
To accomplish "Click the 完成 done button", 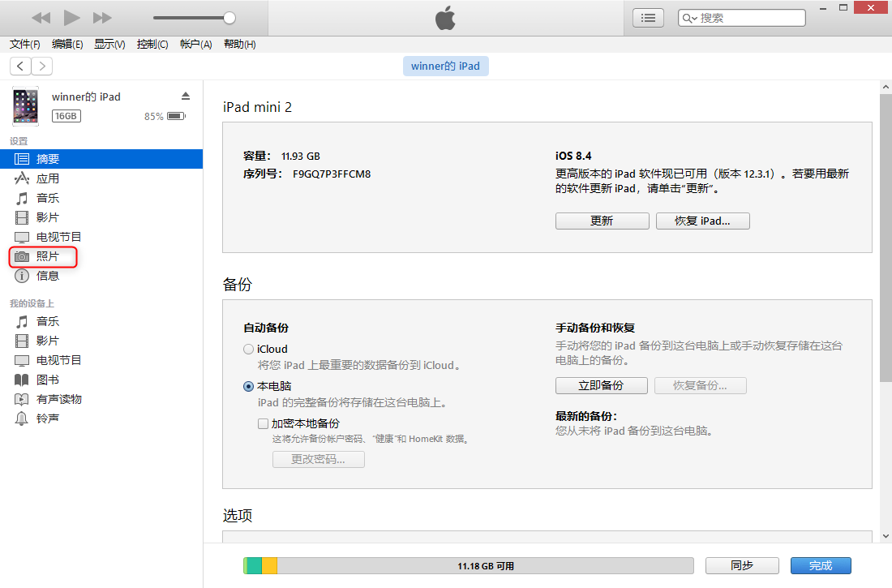I will (x=821, y=565).
